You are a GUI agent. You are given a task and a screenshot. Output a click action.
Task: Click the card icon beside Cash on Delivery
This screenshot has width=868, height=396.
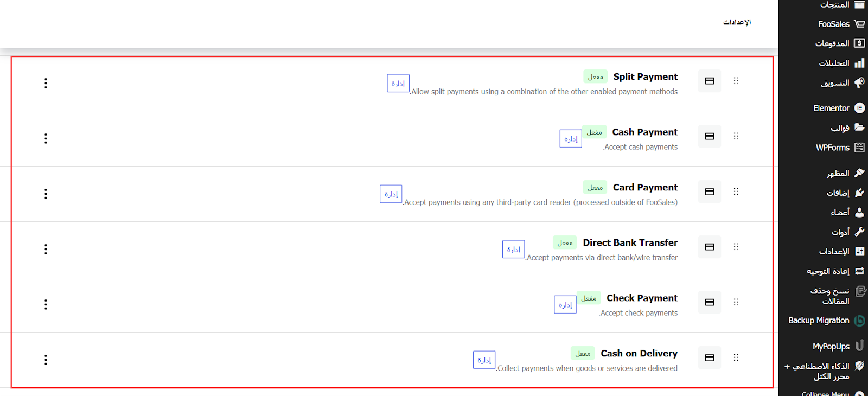tap(710, 357)
